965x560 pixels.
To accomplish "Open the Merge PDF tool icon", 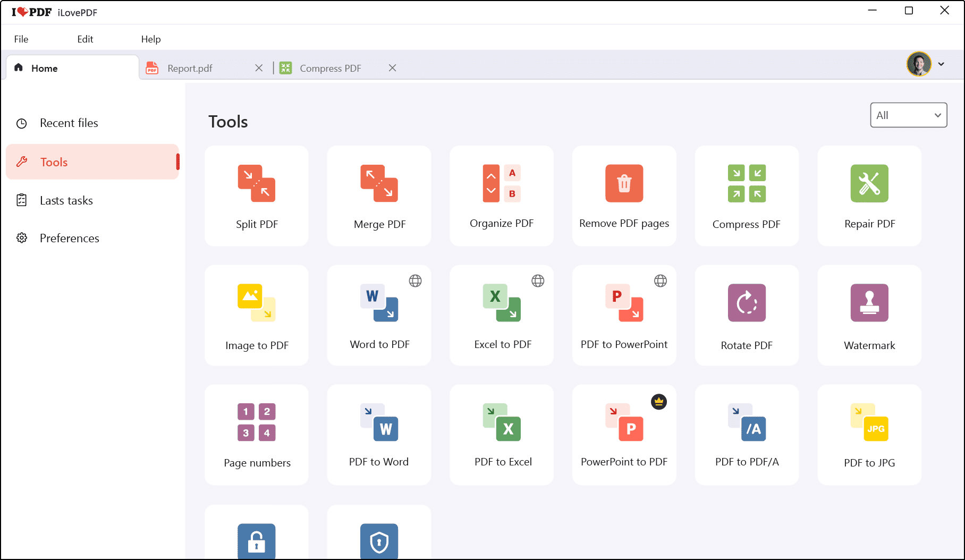I will coord(379,183).
